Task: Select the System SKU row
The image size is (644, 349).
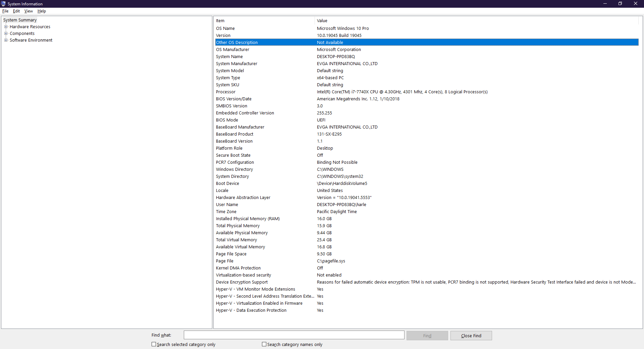Action: coord(427,85)
